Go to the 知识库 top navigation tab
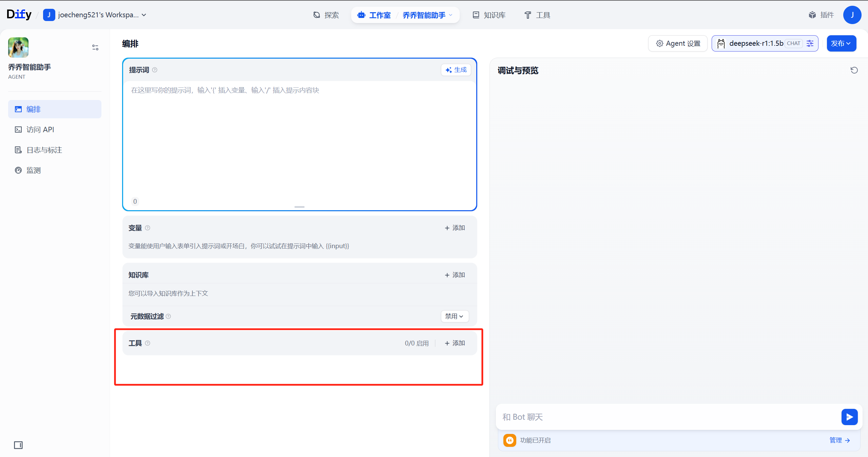The image size is (868, 457). point(489,15)
